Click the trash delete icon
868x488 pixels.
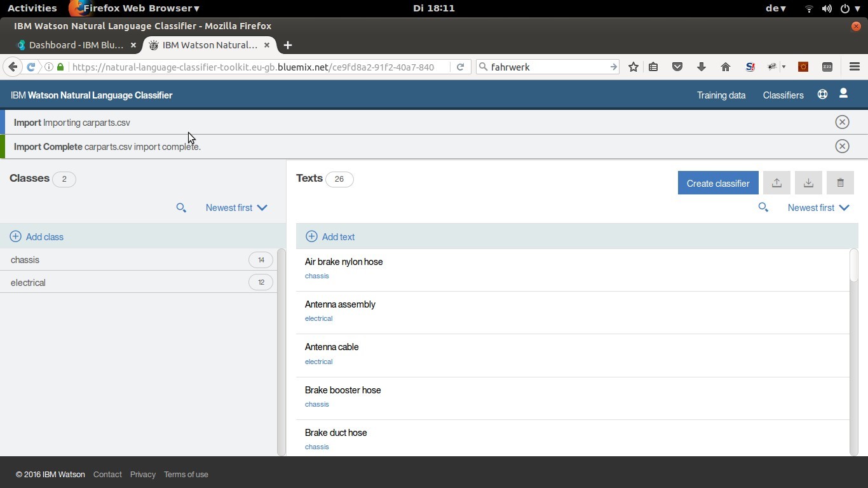coord(840,183)
